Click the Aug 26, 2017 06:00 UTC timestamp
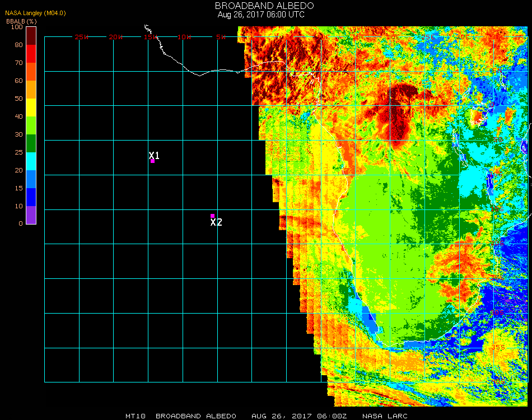 pos(261,15)
